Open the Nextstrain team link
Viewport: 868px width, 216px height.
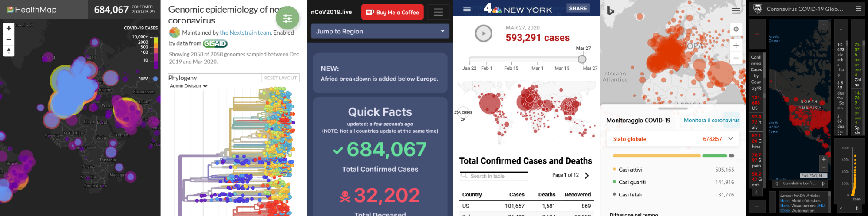(245, 33)
